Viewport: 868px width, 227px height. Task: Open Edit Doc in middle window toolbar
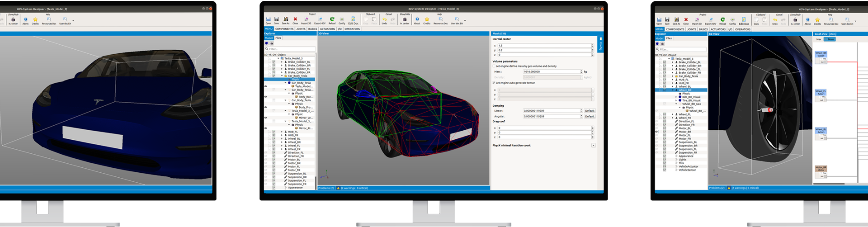pos(353,19)
